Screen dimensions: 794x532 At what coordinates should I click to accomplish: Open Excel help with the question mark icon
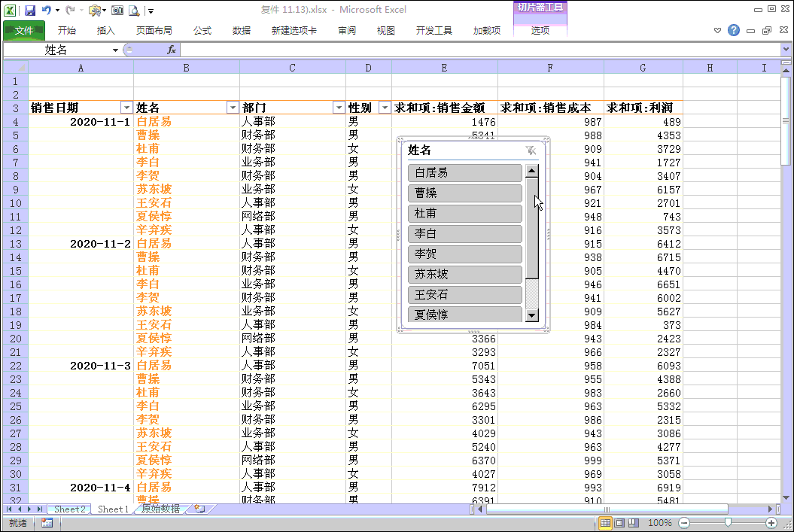click(733, 30)
